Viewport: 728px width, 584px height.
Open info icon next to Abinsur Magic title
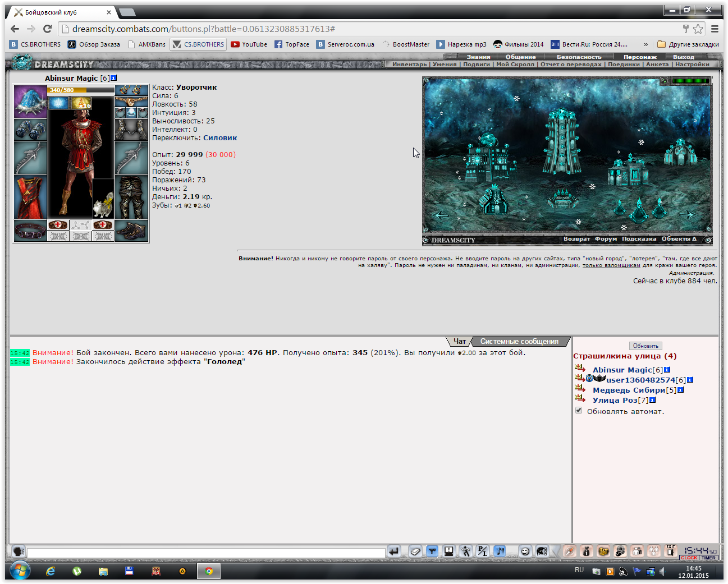pyautogui.click(x=113, y=78)
